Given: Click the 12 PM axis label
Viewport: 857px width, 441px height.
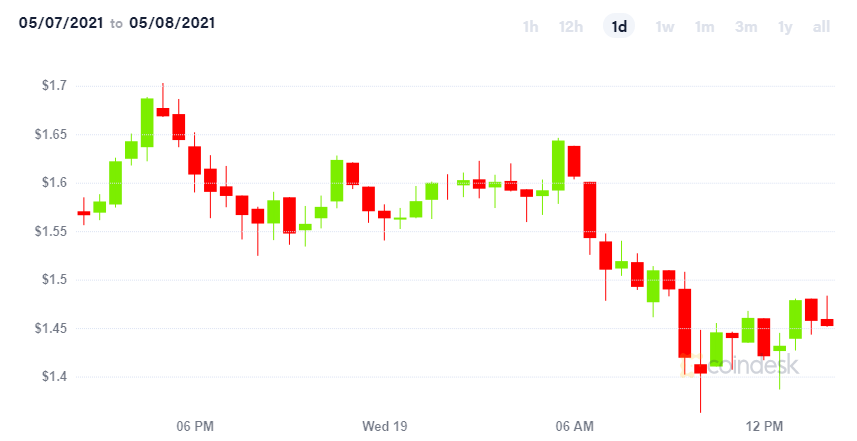Looking at the screenshot, I should 764,426.
